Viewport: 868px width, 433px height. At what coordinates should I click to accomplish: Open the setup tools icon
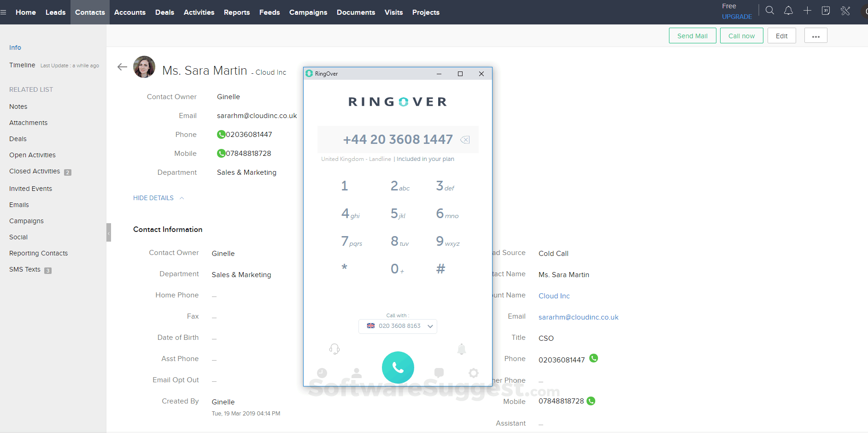[845, 10]
